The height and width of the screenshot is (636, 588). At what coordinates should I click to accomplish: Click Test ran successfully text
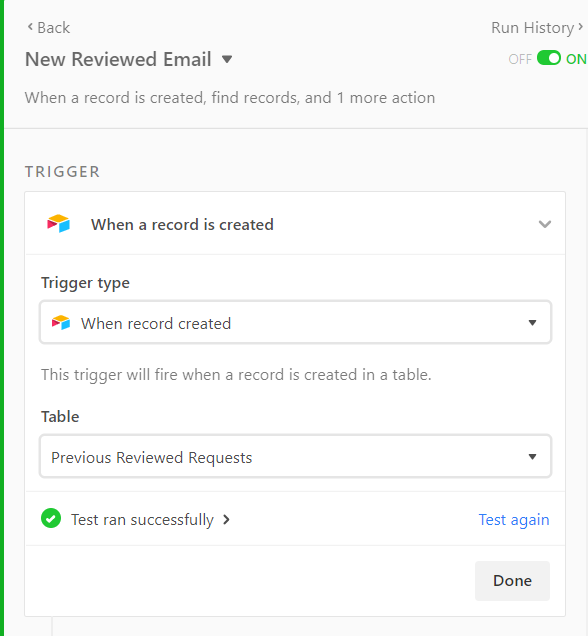click(142, 520)
